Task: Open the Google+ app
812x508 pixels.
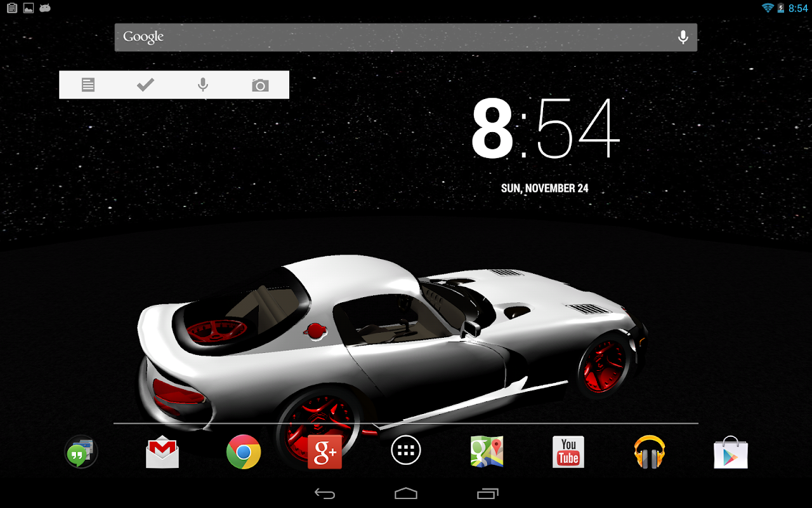Action: pos(325,452)
